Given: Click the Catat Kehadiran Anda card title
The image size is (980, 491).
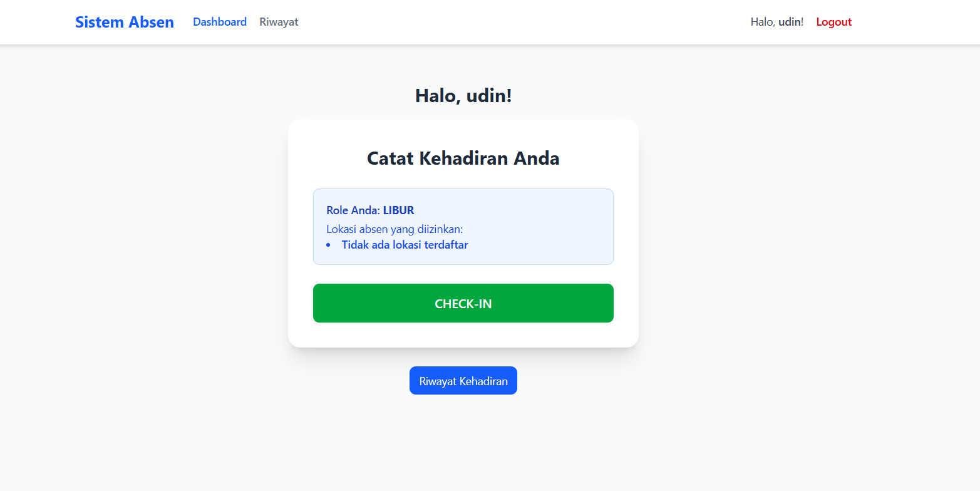Looking at the screenshot, I should point(463,158).
